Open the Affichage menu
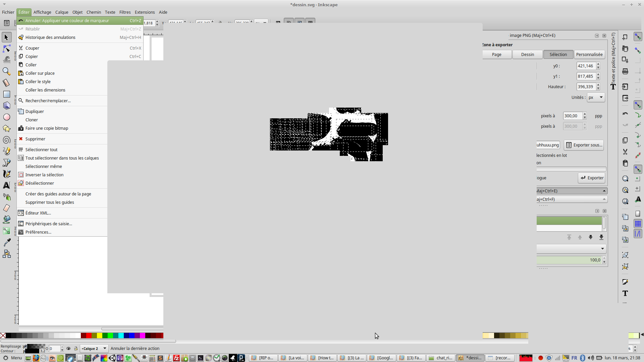This screenshot has width=644, height=362. [42, 12]
